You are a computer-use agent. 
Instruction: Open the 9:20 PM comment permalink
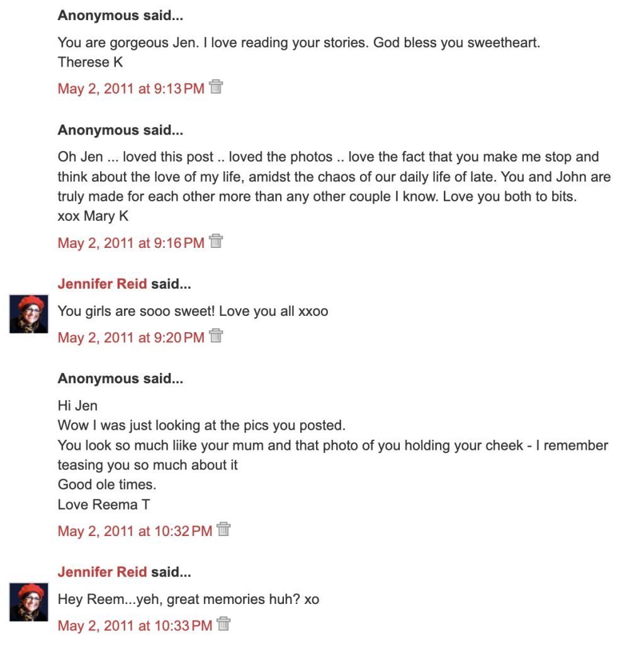click(131, 338)
